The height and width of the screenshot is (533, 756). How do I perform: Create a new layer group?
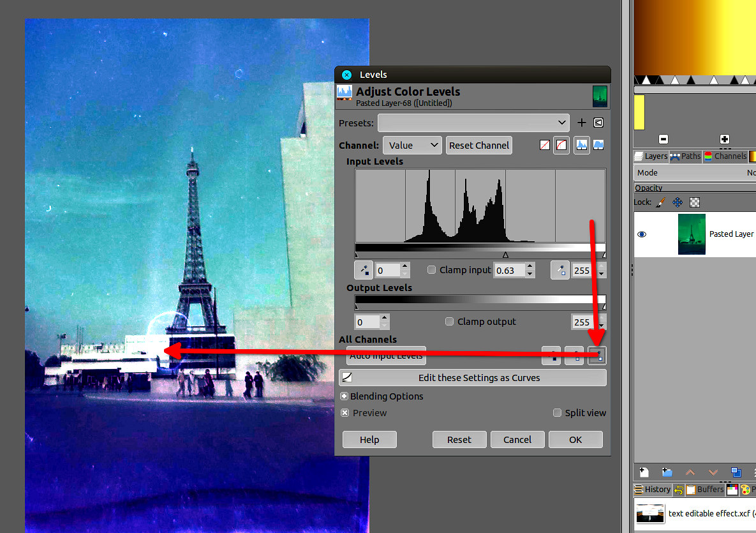(667, 472)
